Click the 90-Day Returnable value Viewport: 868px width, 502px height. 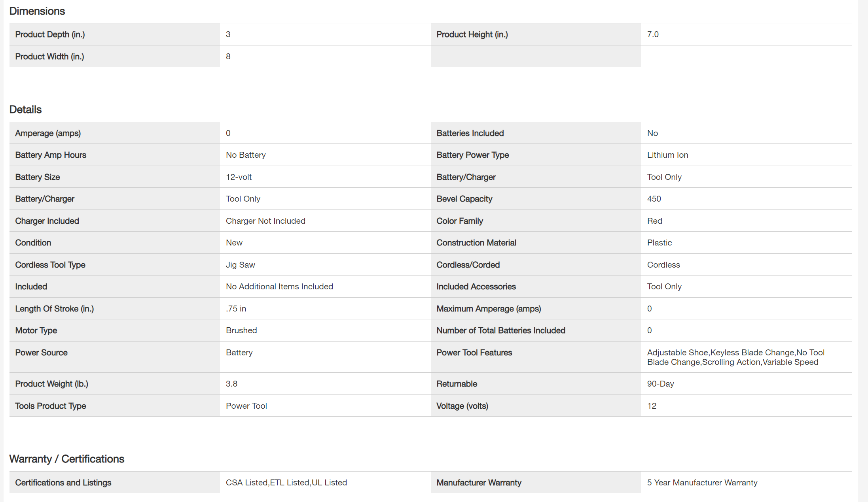[x=660, y=384]
